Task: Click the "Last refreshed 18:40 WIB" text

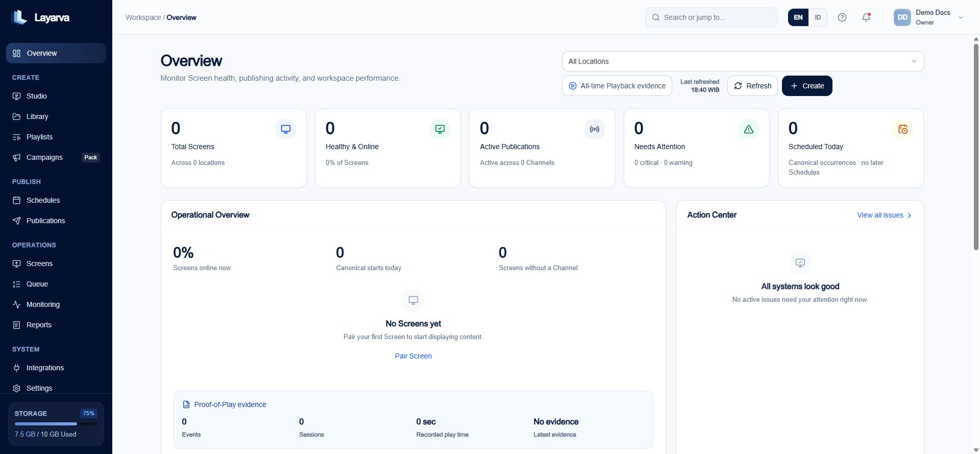Action: pos(700,86)
